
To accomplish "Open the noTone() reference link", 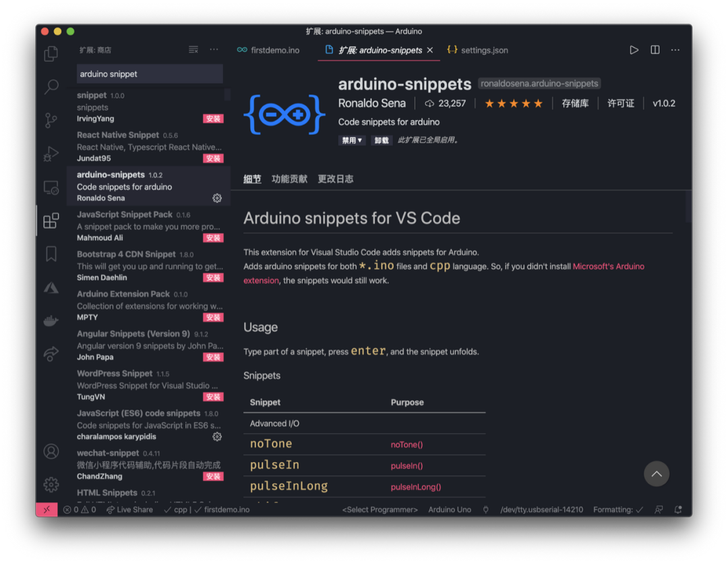I will click(406, 445).
